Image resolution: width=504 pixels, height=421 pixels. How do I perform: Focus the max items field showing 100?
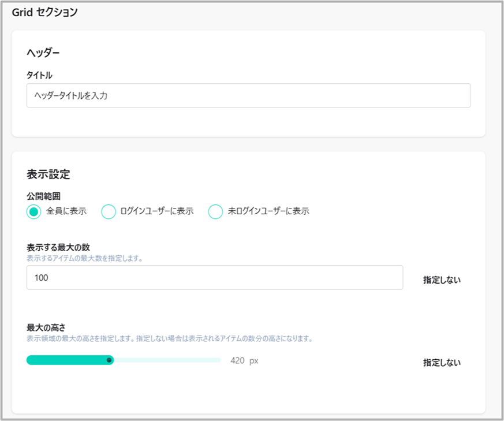click(x=214, y=278)
